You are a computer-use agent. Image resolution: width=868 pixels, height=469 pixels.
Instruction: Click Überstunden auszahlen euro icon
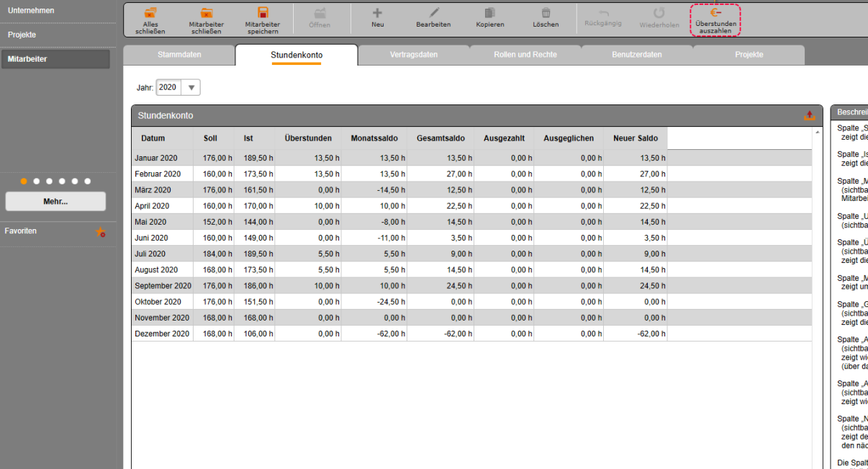click(715, 13)
